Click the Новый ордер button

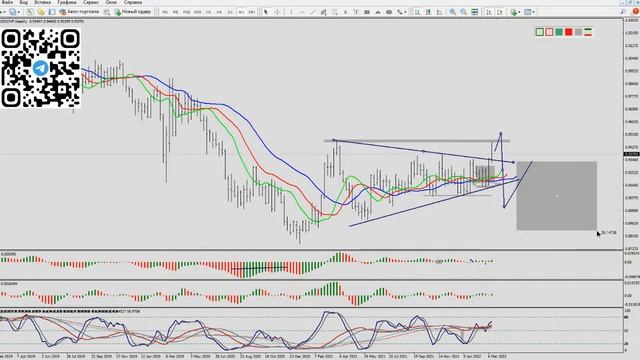click(x=133, y=12)
